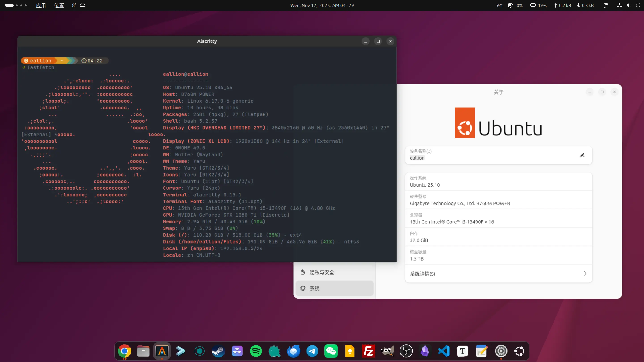The image size is (644, 362).
Task: Open GIMP from the dock
Action: tap(387, 351)
